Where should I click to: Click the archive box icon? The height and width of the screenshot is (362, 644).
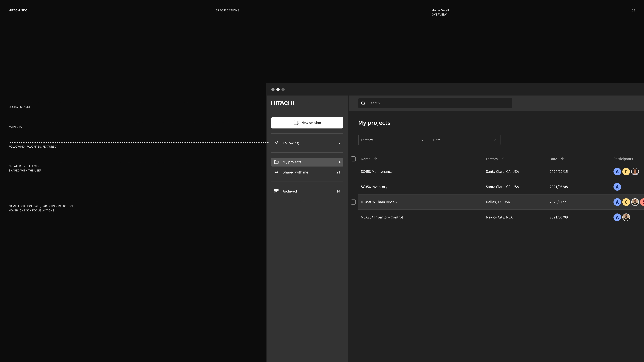276,191
